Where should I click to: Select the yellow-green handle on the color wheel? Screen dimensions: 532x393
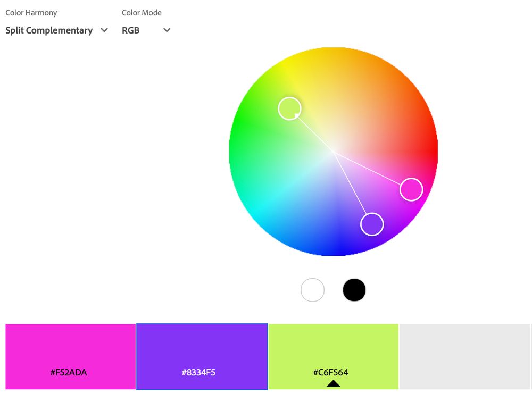[x=289, y=108]
